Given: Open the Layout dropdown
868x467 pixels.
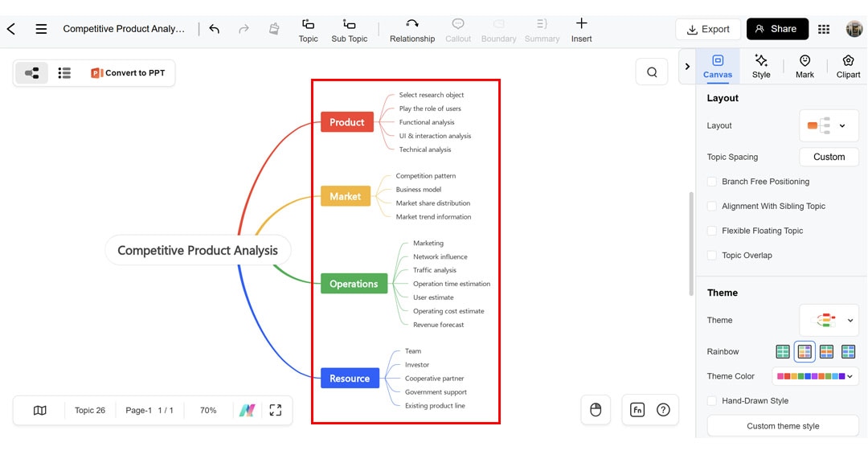Looking at the screenshot, I should click(829, 125).
